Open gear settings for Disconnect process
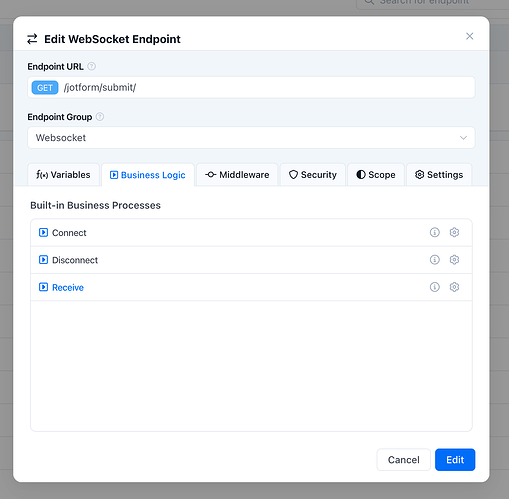 coord(454,260)
